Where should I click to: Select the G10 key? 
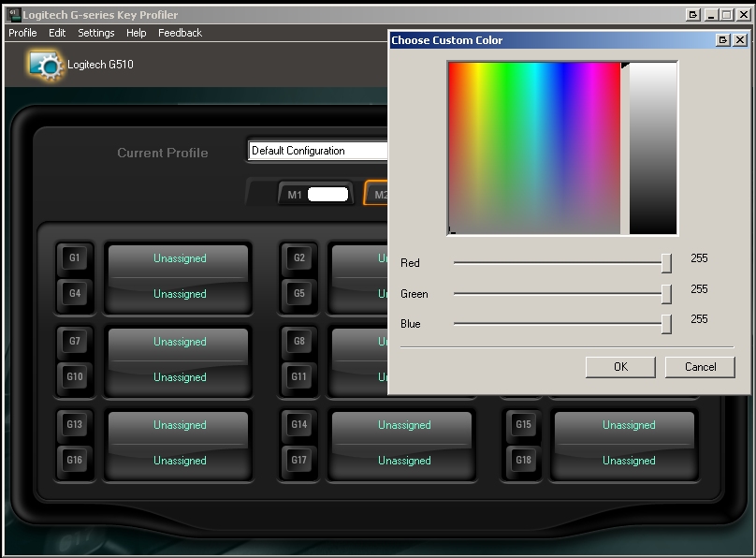pos(75,376)
